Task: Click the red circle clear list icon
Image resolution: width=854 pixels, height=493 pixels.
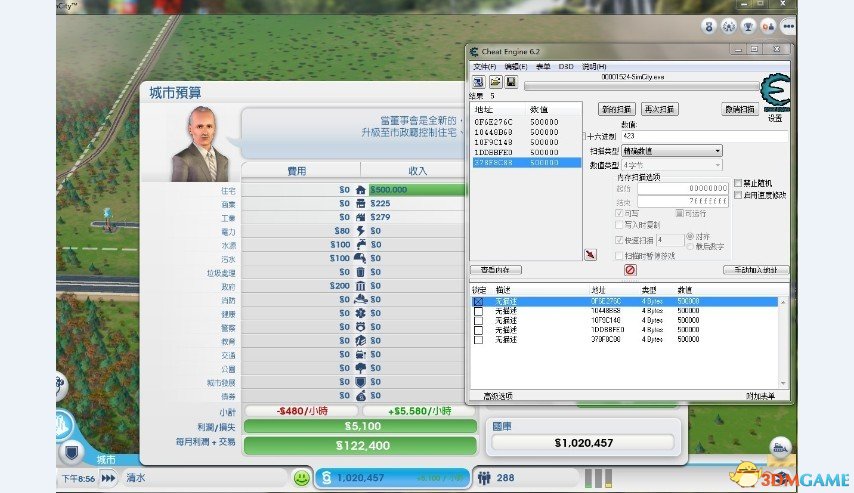Action: coord(630,270)
